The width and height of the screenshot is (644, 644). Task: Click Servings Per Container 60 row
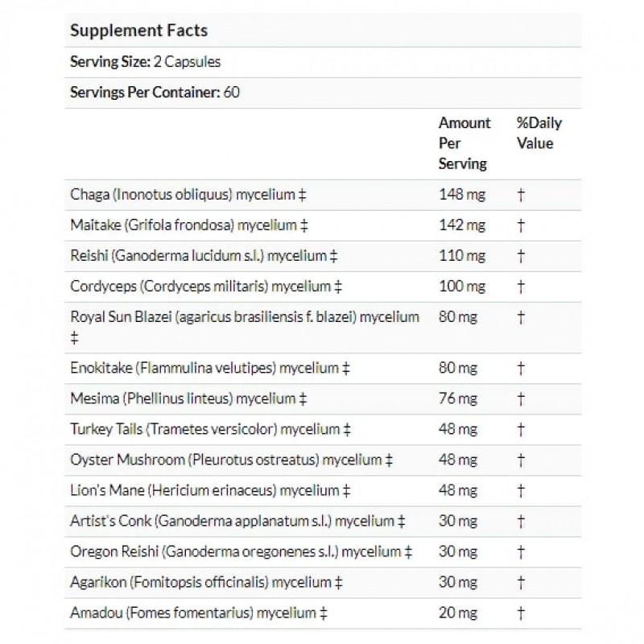tap(323, 93)
